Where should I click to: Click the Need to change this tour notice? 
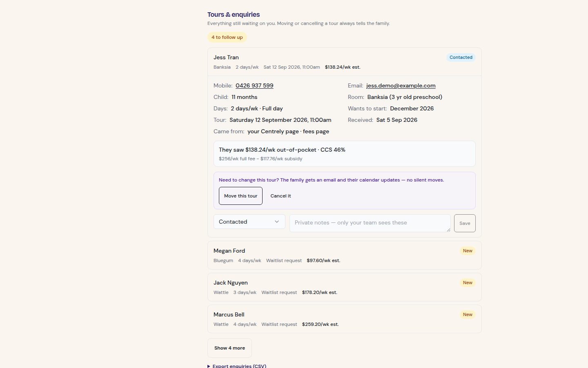[x=331, y=180]
